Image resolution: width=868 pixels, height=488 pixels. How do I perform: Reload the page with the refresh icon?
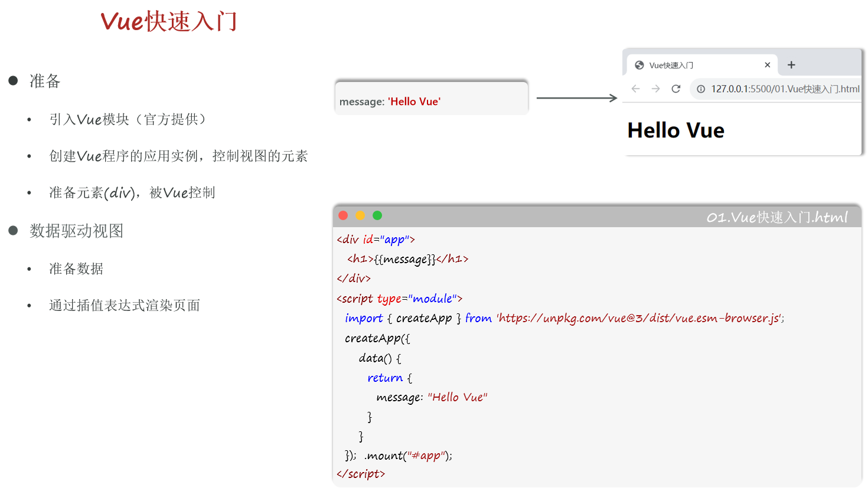[x=676, y=89]
